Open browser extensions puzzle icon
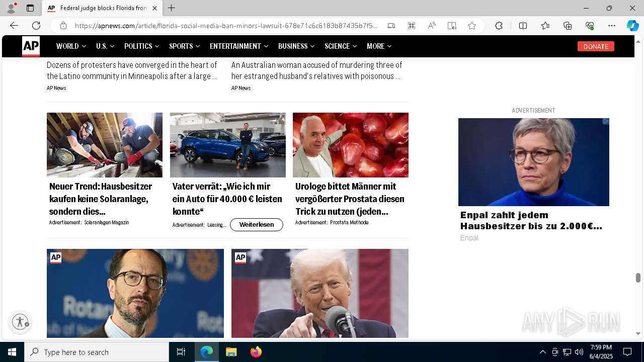 tap(499, 26)
